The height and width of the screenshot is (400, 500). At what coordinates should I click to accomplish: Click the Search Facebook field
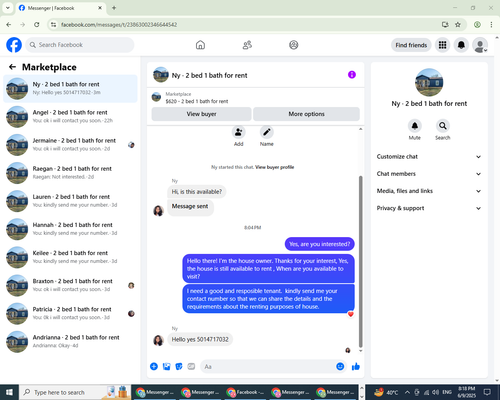(x=80, y=45)
